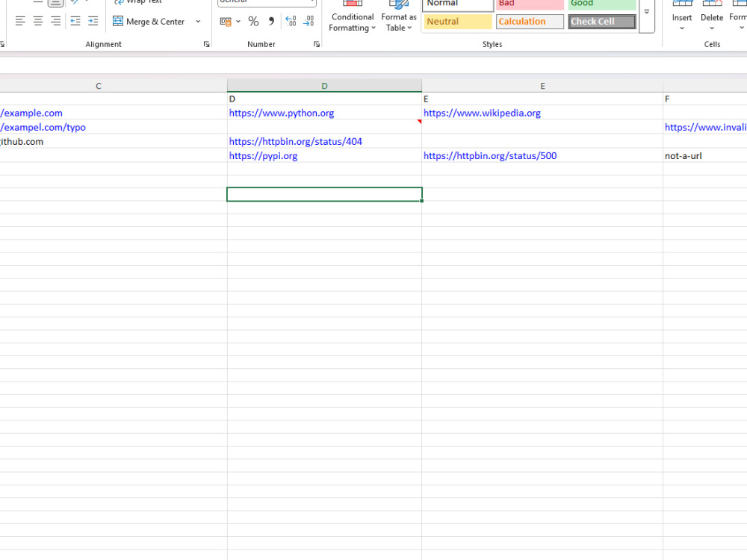
Task: Select the cell with text E
Action: (542, 99)
